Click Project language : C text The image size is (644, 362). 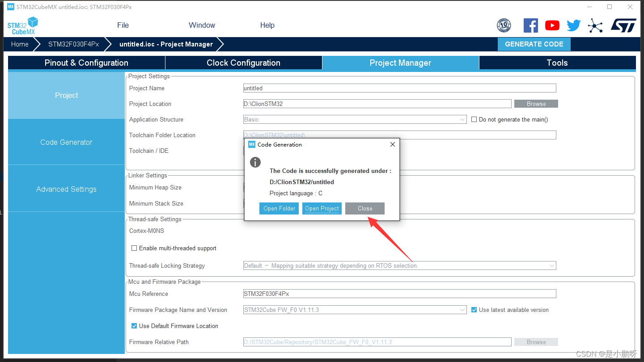[x=296, y=193]
